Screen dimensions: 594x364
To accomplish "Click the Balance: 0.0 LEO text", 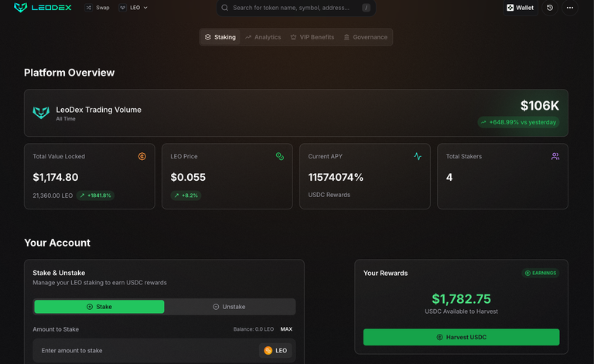I will 254,329.
